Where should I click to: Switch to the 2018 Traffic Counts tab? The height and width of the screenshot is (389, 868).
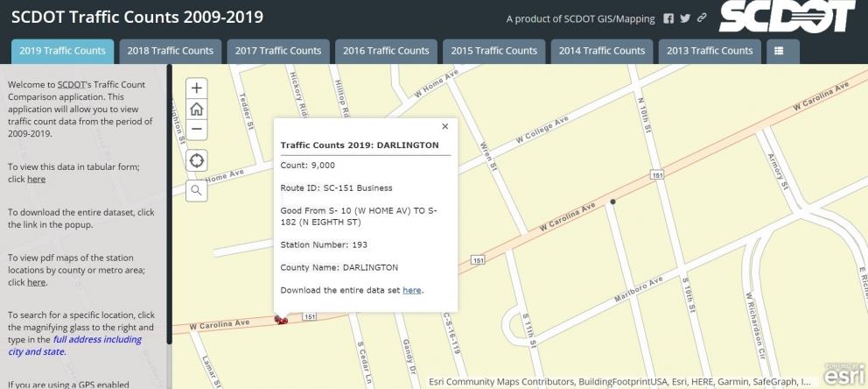pos(170,51)
